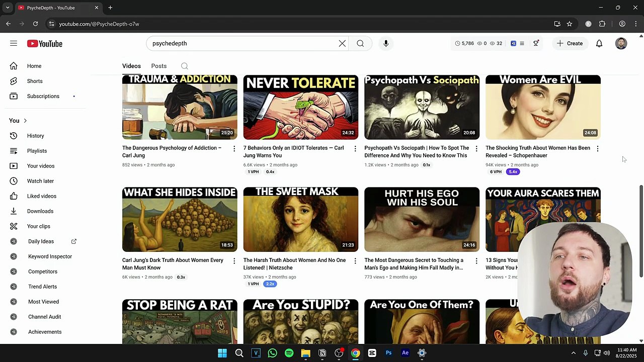Screen dimensions: 644x362
Task: Open the Chrome three-dot menu
Action: coord(636,24)
